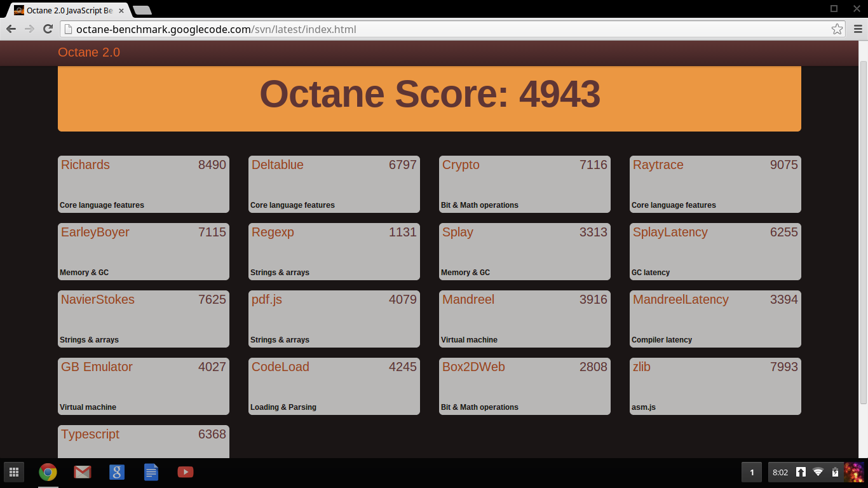Click the Splay score 3313
This screenshot has height=488, width=868.
593,232
